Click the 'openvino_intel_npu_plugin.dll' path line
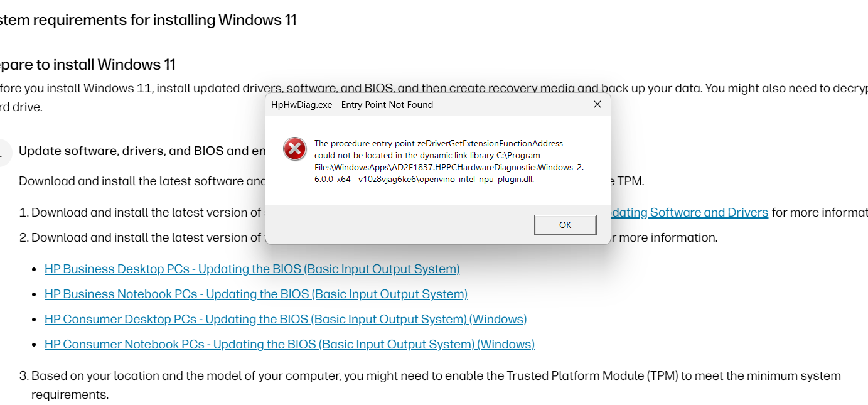Image resolution: width=868 pixels, height=405 pixels. pyautogui.click(x=424, y=179)
